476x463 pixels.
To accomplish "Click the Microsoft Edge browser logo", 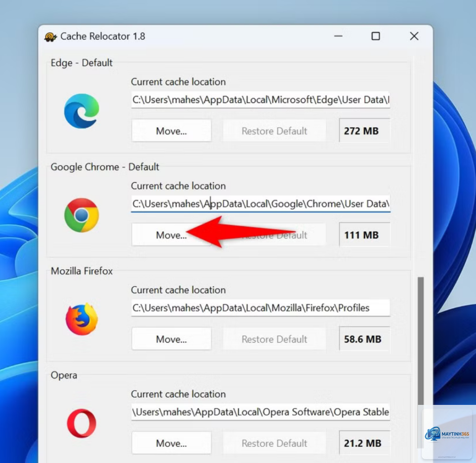I will 82,111.
